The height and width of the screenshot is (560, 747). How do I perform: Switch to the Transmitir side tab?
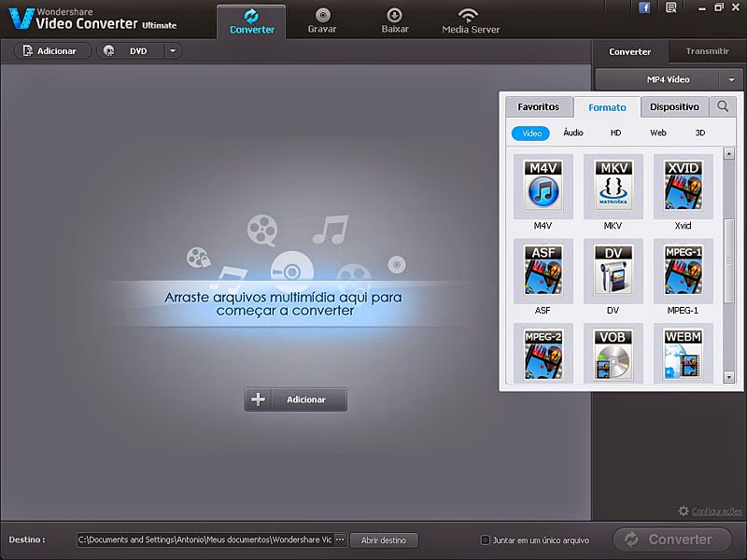[x=707, y=51]
